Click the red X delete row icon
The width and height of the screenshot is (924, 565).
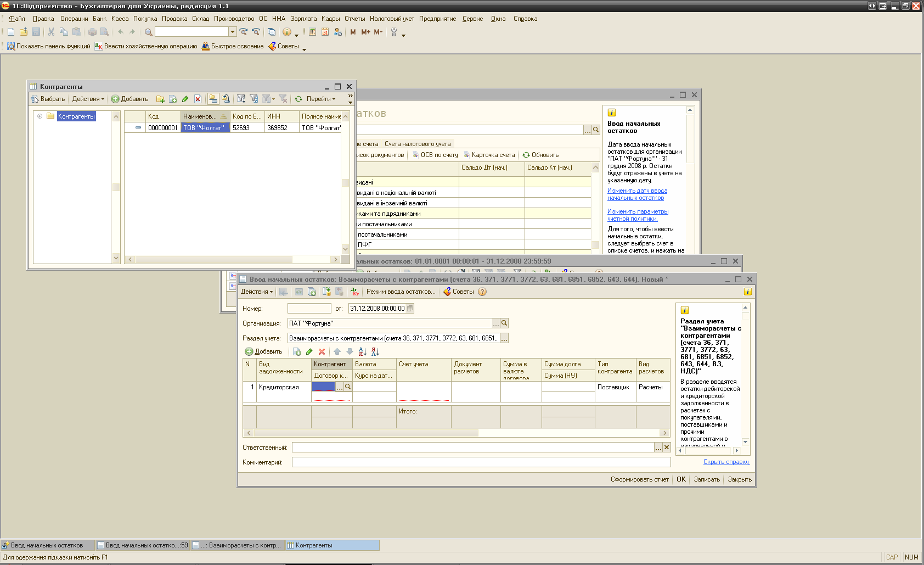click(322, 351)
